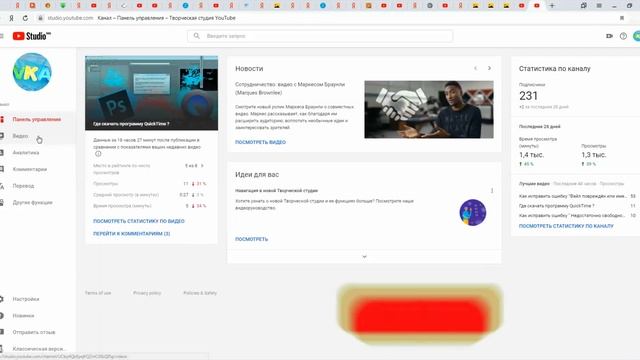Reload the page with browser refresh icon
The width and height of the screenshot is (640, 360).
tap(25, 18)
